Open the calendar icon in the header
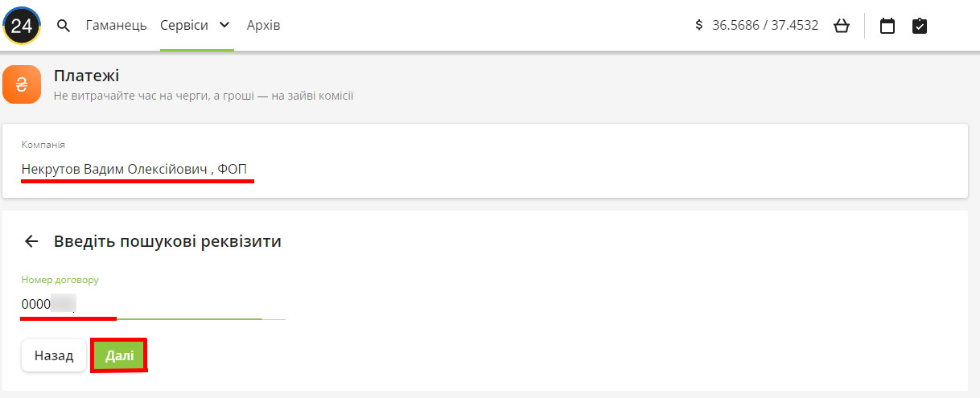This screenshot has height=398, width=980. [887, 26]
